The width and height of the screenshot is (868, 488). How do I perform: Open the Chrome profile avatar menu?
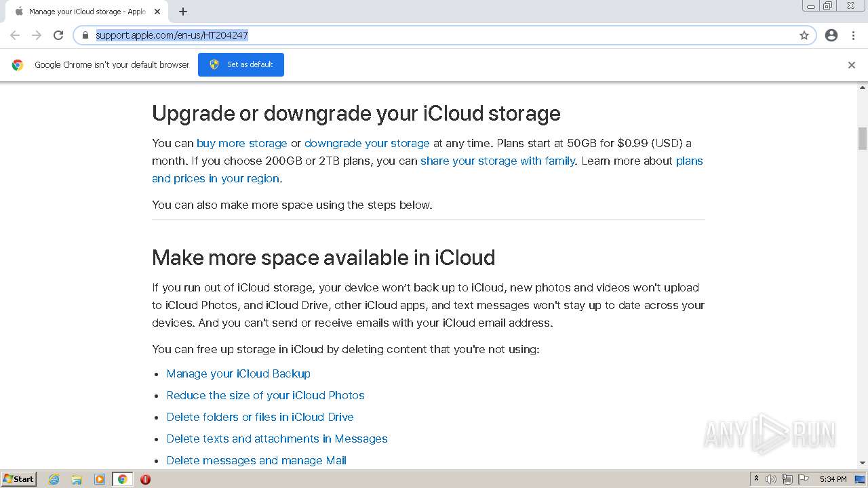(831, 35)
